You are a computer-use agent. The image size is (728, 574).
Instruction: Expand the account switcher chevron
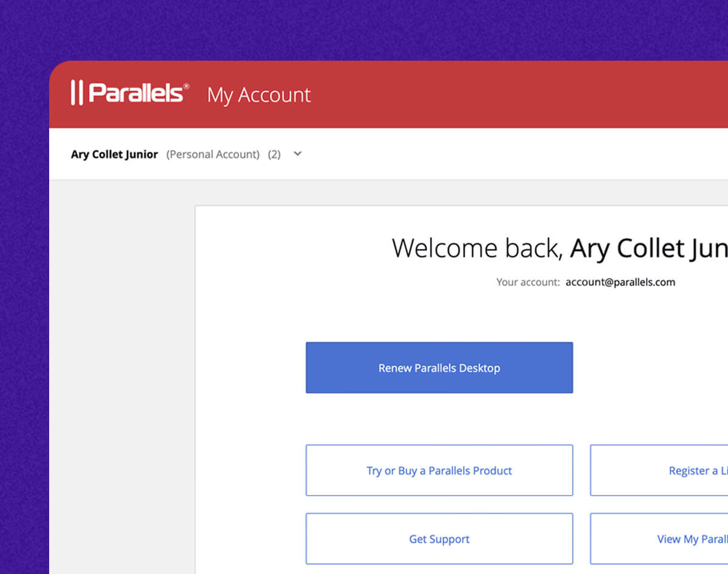tap(298, 154)
